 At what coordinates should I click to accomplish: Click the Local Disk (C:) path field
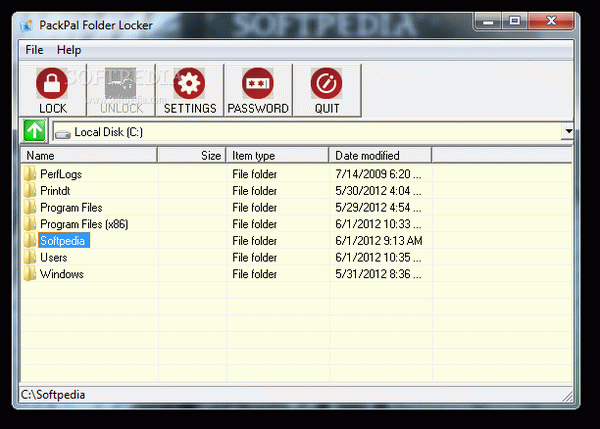(x=307, y=132)
